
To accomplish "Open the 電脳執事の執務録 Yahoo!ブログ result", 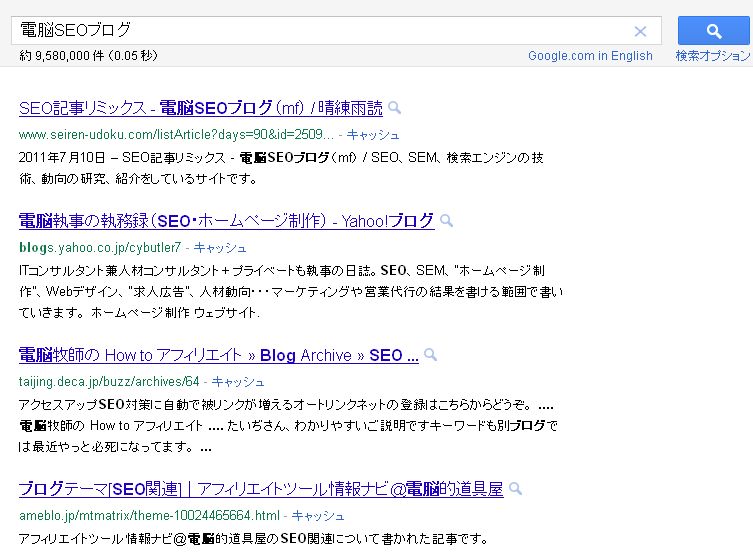I will (x=227, y=221).
